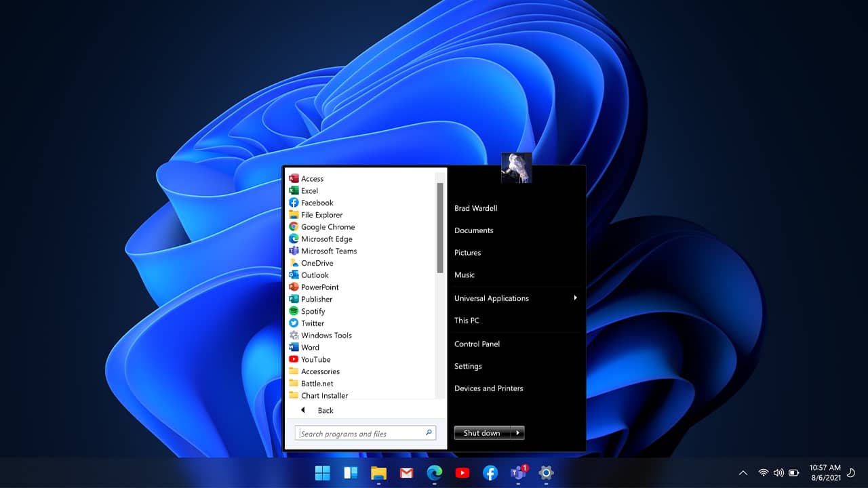
Task: Open Brad Wardell user folder
Action: pos(475,208)
